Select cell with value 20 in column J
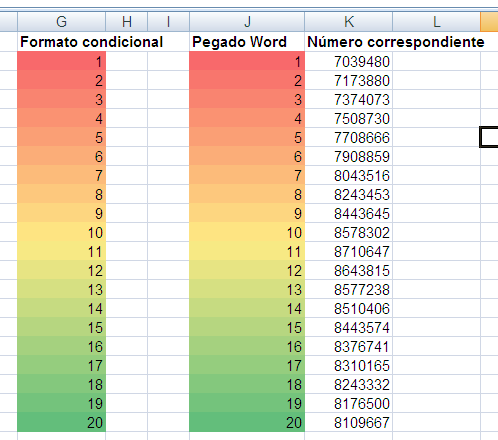Viewport: 498px width, 440px height. [x=247, y=422]
